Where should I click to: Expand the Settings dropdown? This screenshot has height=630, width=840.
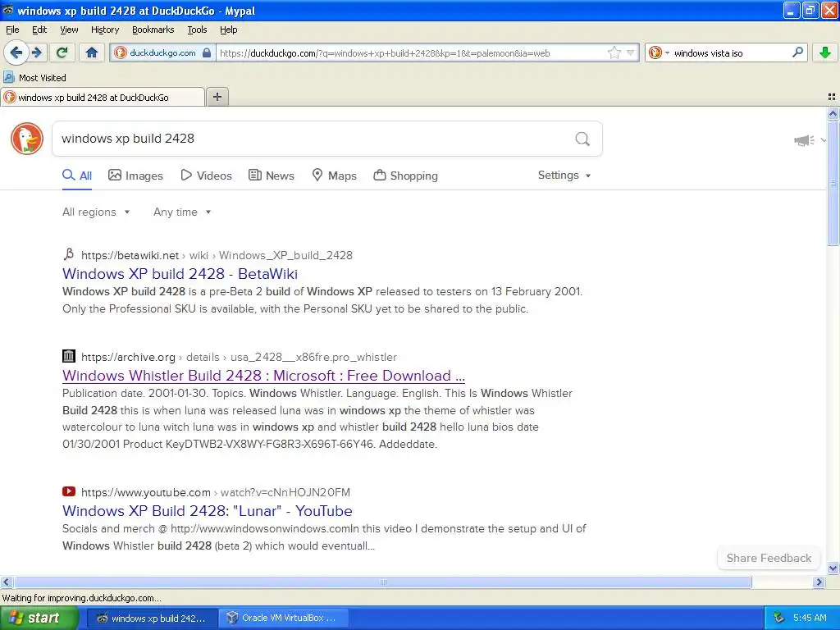click(564, 176)
